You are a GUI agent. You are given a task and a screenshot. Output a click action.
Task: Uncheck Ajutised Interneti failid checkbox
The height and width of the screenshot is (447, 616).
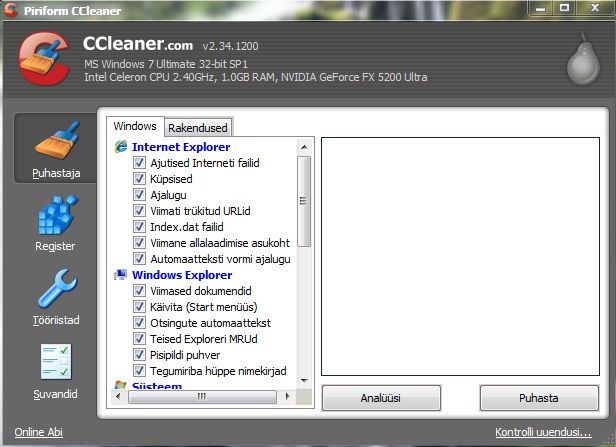[140, 163]
